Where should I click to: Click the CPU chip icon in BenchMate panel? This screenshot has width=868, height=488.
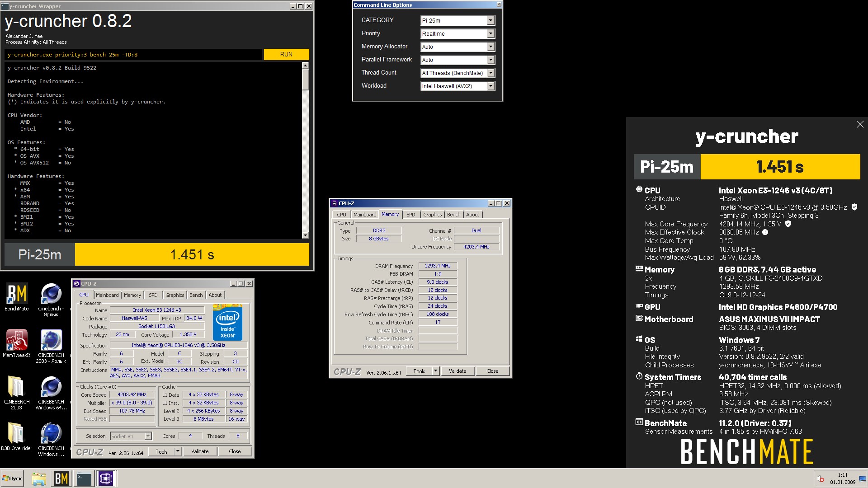click(x=639, y=189)
